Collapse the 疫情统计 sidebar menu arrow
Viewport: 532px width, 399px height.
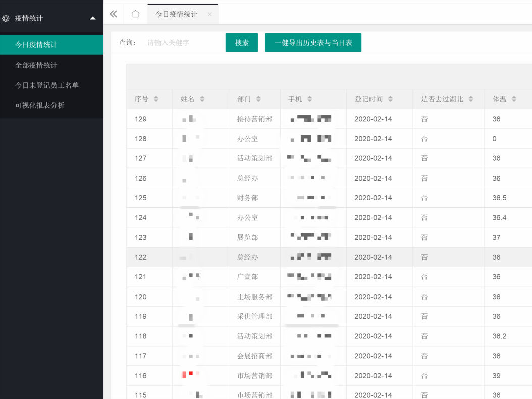tap(92, 18)
